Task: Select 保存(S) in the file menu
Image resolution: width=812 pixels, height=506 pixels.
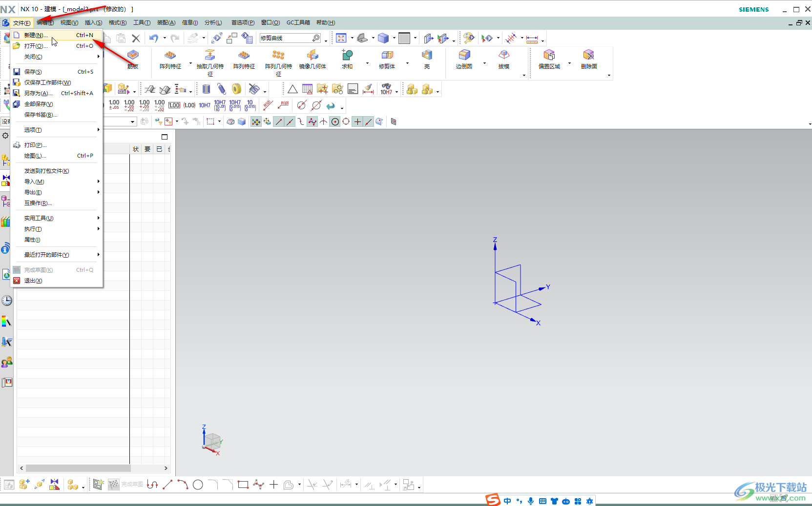Action: (x=57, y=72)
